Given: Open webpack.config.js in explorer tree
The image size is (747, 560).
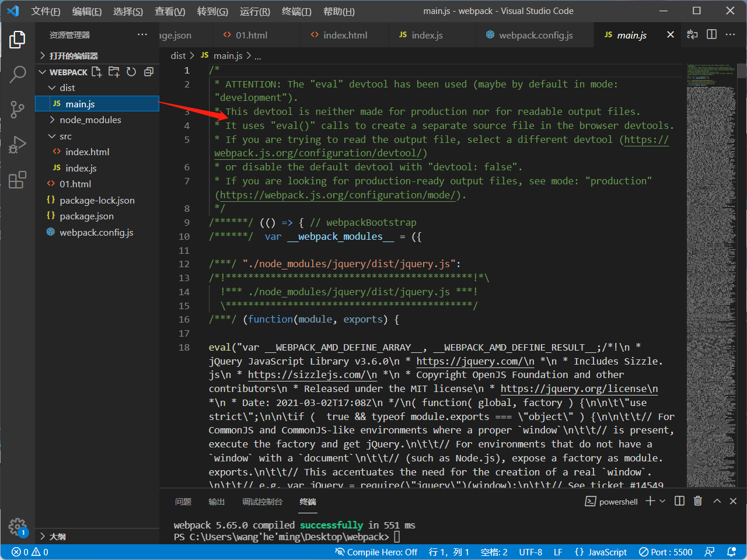Looking at the screenshot, I should point(97,232).
